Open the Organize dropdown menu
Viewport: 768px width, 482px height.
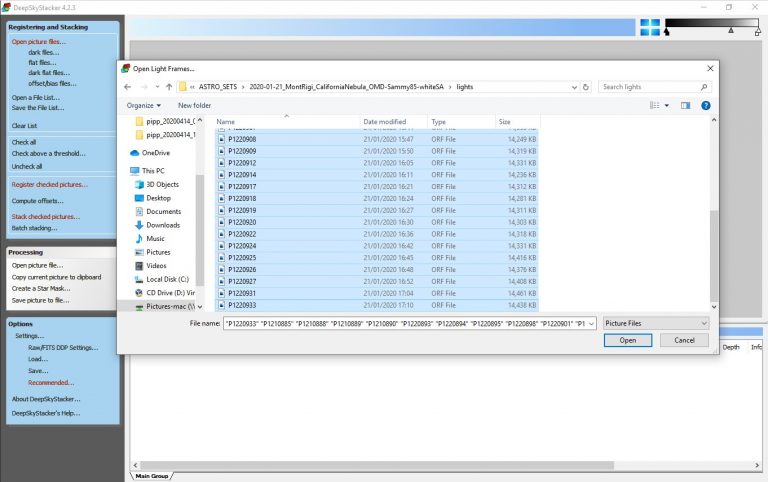point(144,105)
